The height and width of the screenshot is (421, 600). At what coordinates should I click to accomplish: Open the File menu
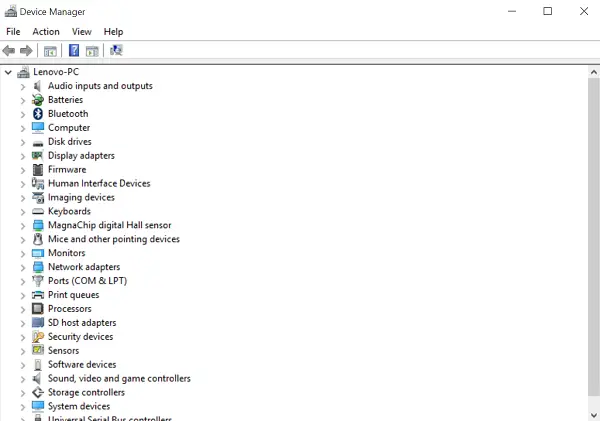point(13,32)
